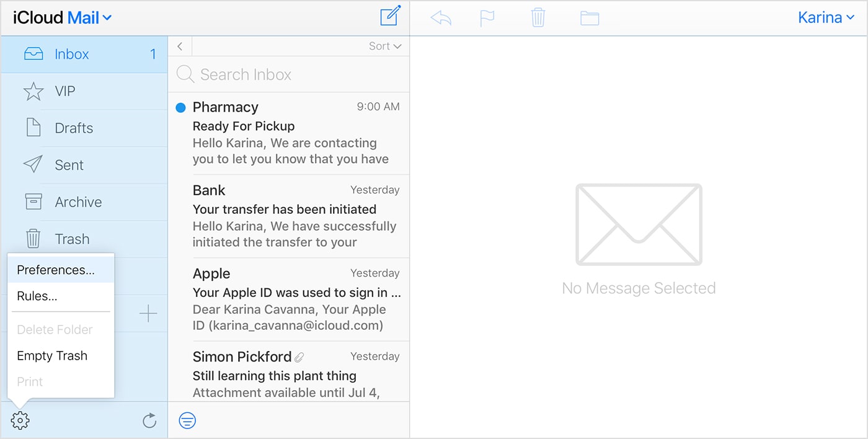This screenshot has height=439, width=868.
Task: Choose Preferences… from the popup menu
Action: click(56, 270)
